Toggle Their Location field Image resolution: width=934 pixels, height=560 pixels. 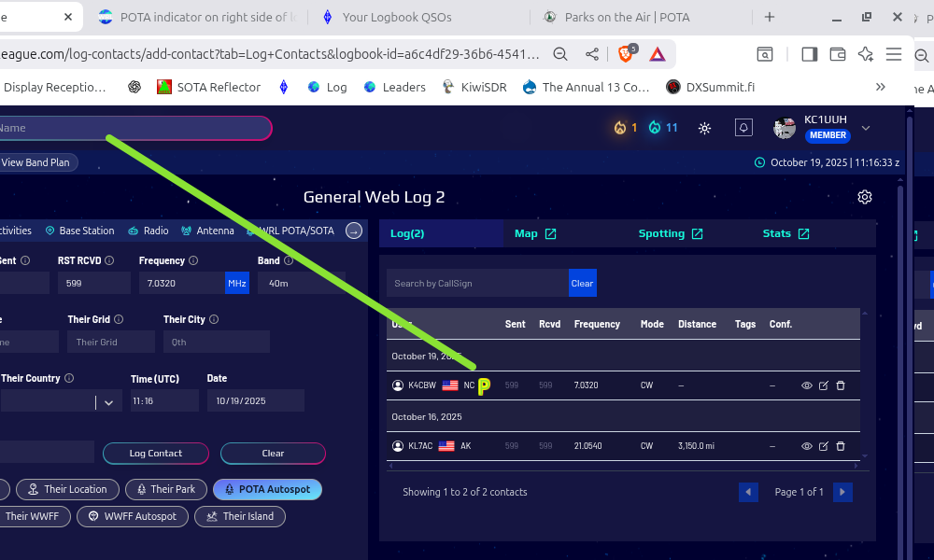67,489
